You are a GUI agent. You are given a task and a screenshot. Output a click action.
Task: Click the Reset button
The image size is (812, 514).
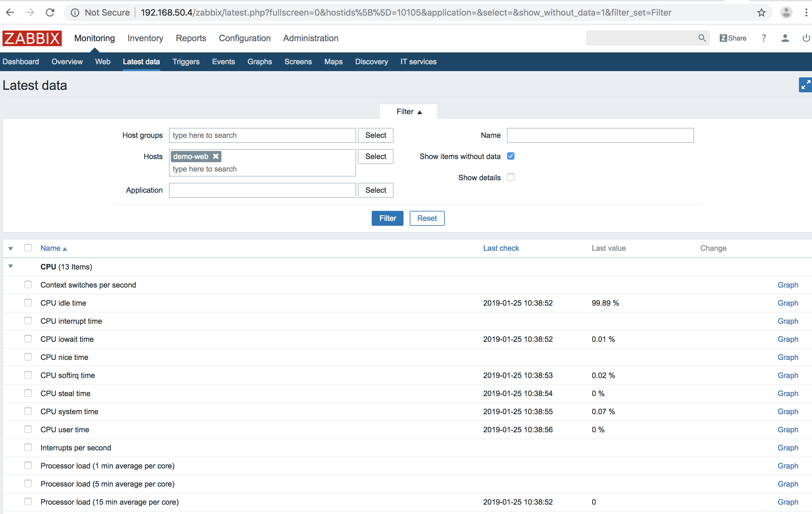coord(426,218)
